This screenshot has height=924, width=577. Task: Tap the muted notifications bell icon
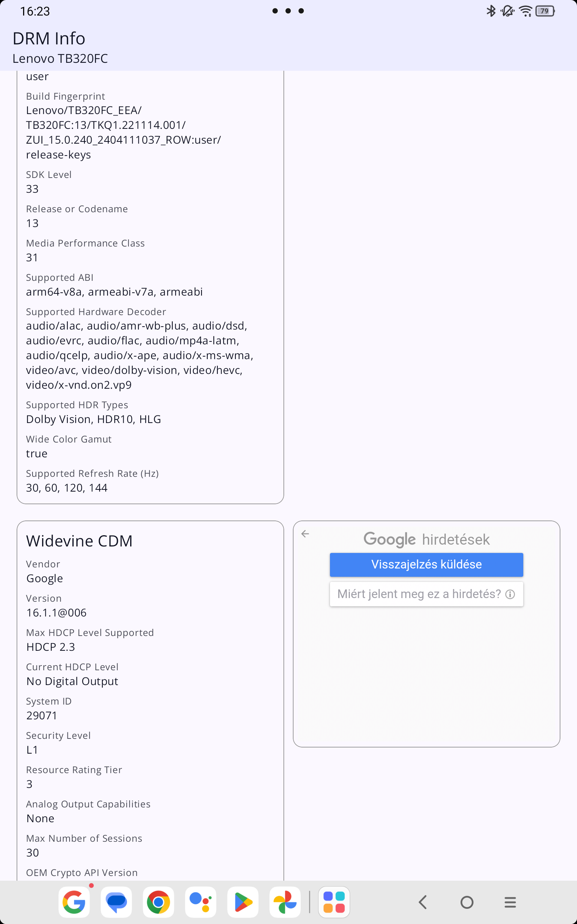click(x=507, y=11)
